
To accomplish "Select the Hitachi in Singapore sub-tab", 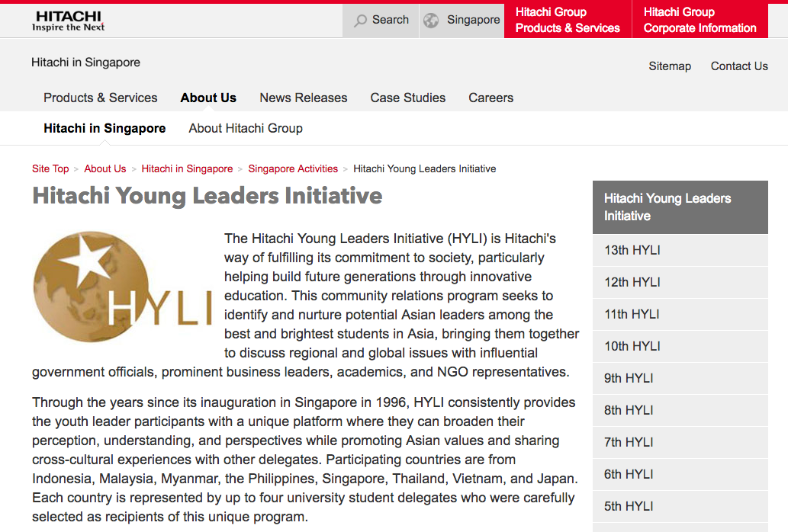I will [105, 129].
